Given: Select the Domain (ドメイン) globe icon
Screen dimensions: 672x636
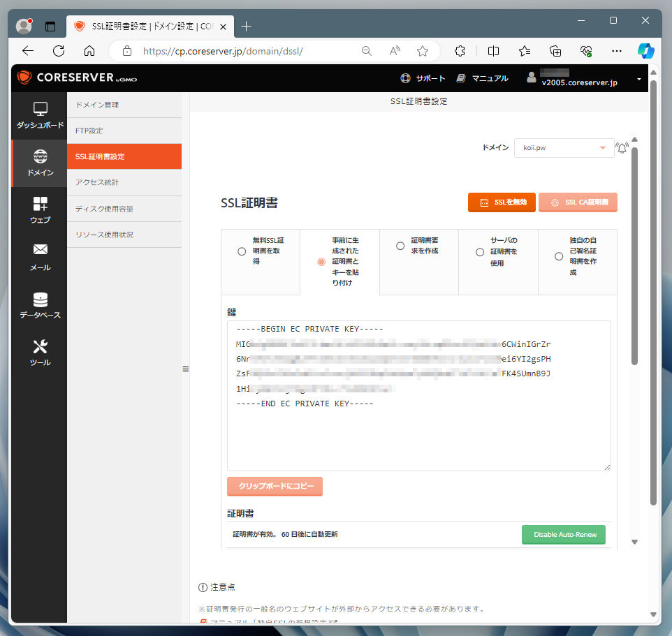Looking at the screenshot, I should [x=41, y=156].
